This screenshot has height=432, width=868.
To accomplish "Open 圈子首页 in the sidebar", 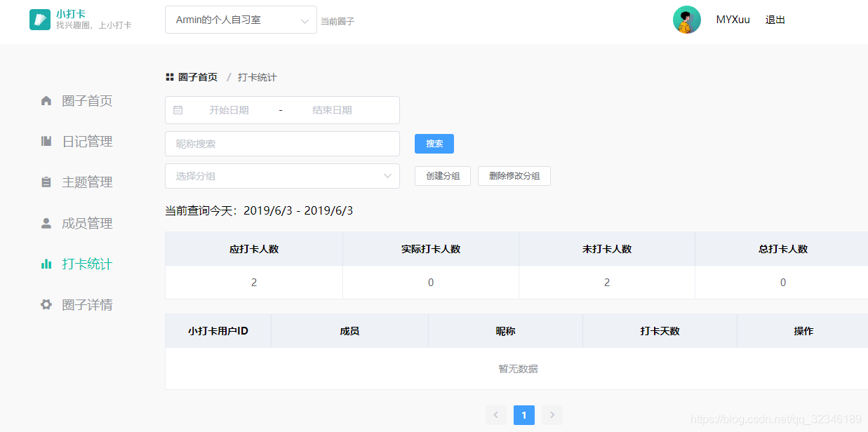I will tap(87, 100).
